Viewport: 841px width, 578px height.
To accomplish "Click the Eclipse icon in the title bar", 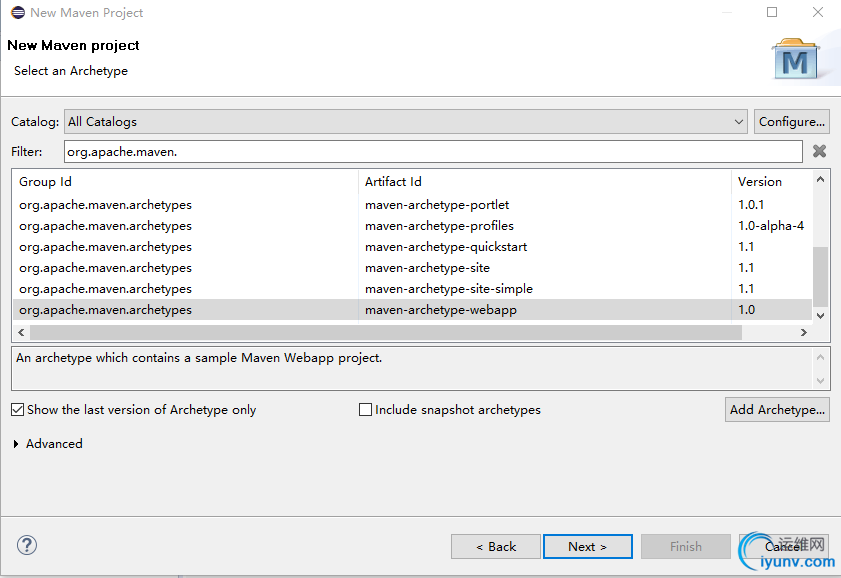I will [18, 12].
